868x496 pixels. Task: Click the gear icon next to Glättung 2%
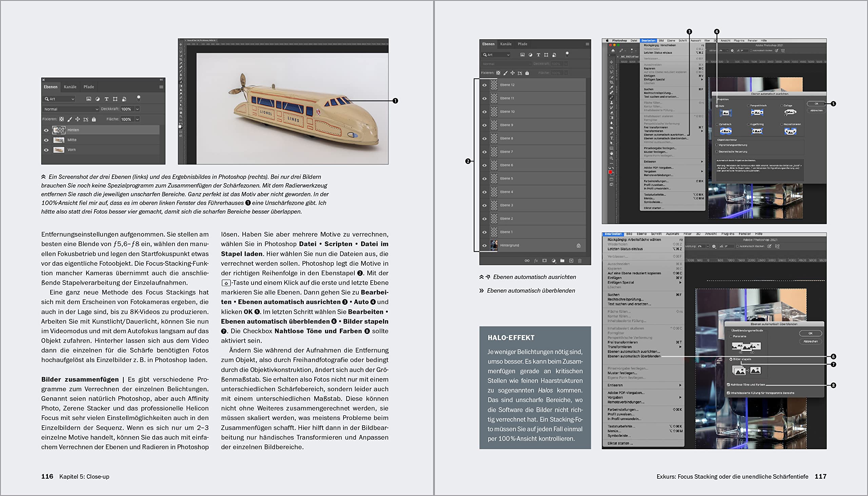pos(714,246)
